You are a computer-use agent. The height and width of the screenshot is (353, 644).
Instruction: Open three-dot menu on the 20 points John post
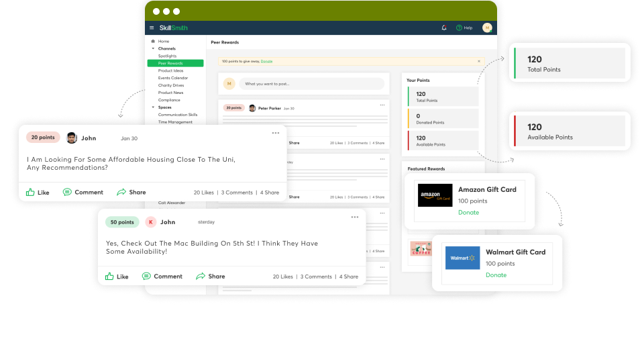click(276, 133)
